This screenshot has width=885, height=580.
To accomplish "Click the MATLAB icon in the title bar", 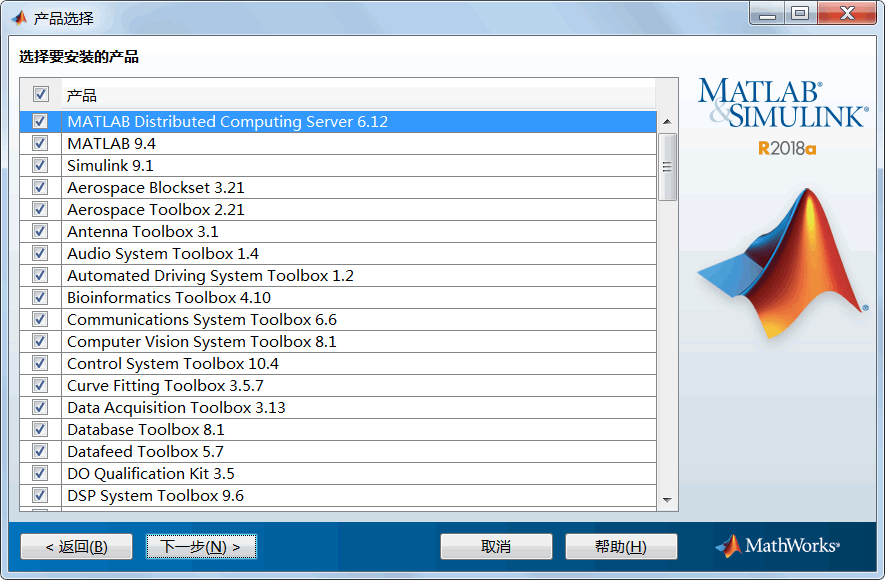I will pos(20,18).
